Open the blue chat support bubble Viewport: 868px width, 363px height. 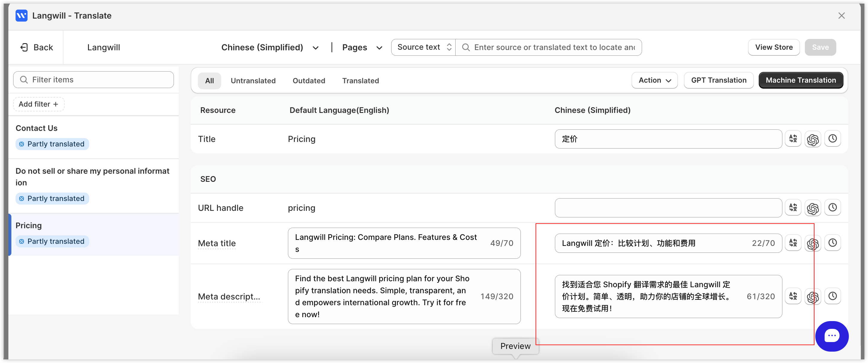831,336
